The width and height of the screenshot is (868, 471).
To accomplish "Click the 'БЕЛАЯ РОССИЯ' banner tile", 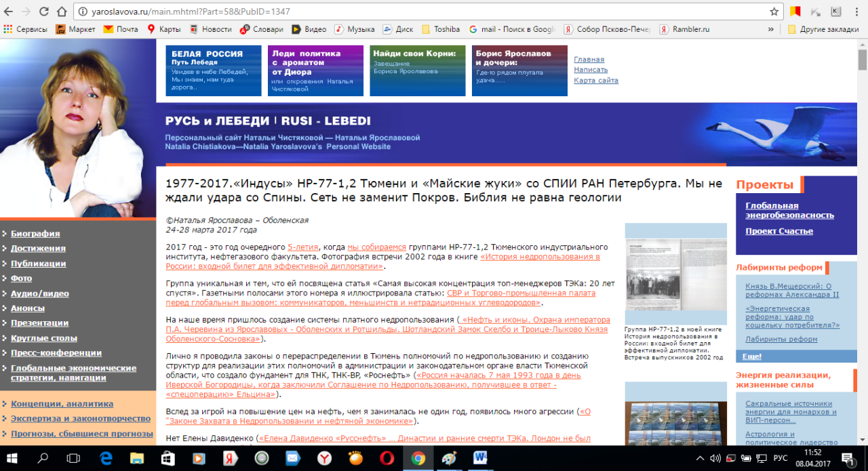I will coord(213,70).
